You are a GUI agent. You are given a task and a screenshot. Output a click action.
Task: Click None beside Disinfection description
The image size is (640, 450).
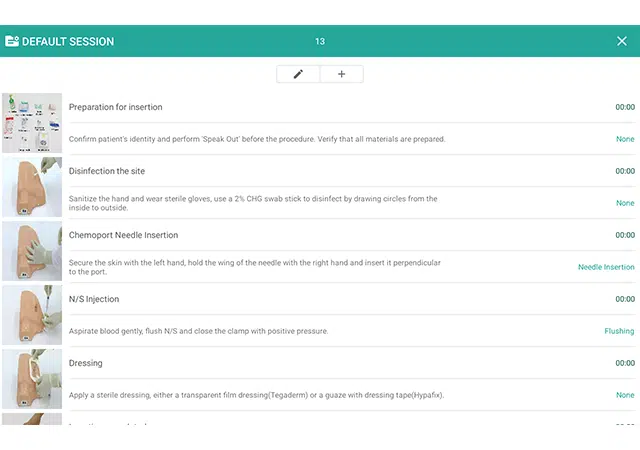point(625,203)
